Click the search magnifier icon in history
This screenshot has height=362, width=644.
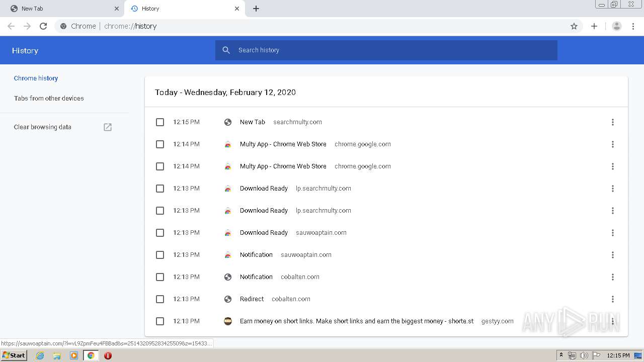pos(226,50)
